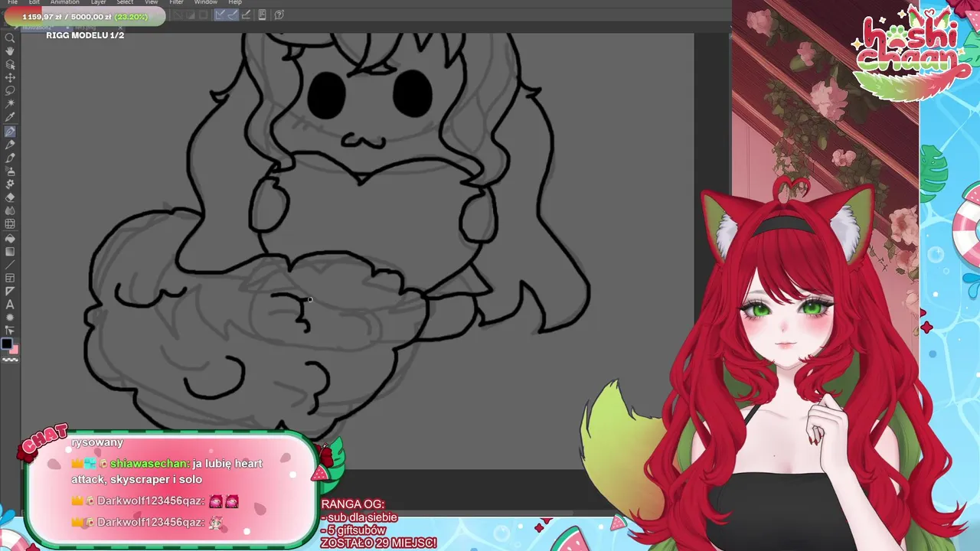Open the Layer menu
Screen dimensions: 980x551
(x=98, y=2)
